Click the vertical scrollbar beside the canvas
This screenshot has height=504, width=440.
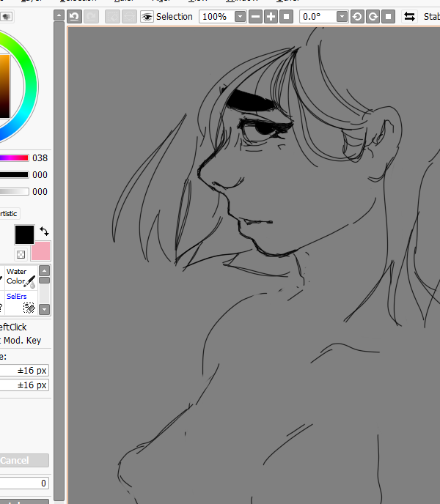point(59,260)
